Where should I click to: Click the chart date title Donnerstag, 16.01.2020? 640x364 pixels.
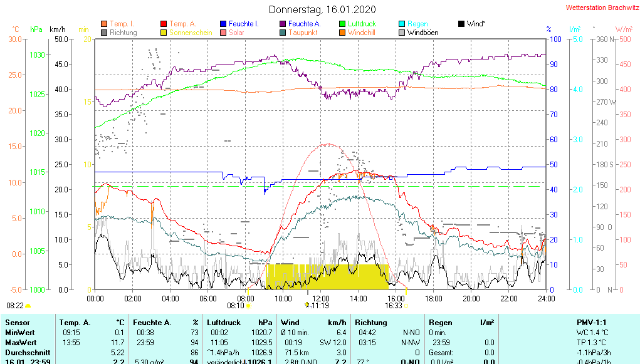click(322, 9)
